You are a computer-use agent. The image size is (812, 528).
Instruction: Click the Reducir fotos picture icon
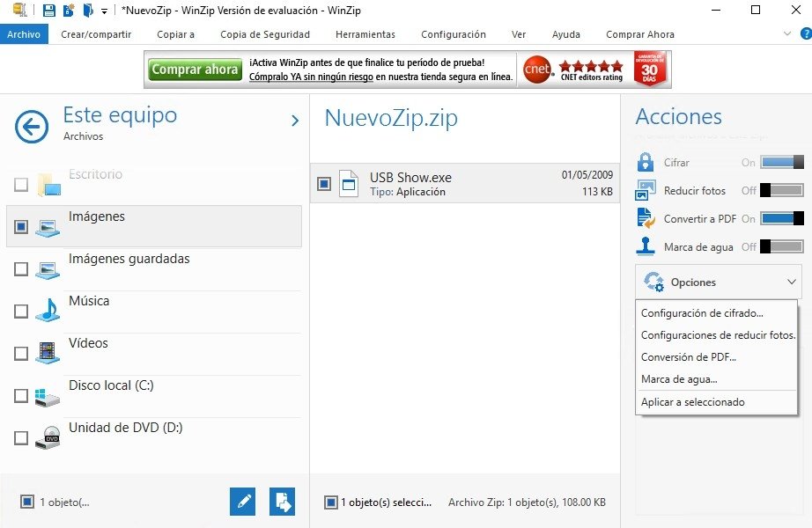[x=646, y=190]
